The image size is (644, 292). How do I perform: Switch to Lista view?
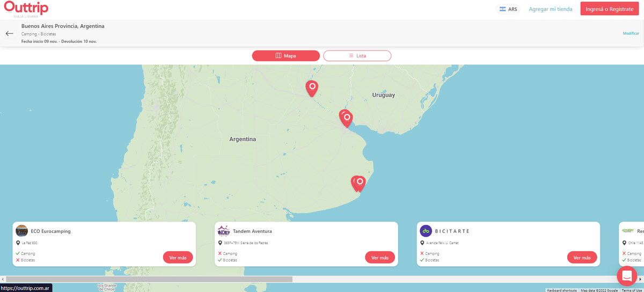point(357,56)
